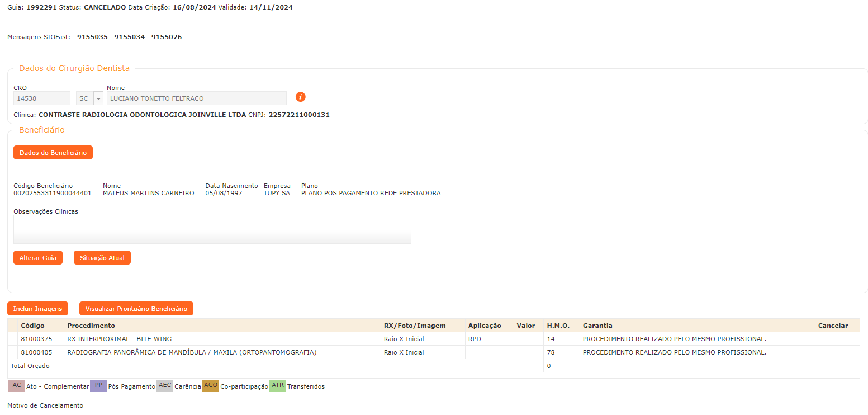This screenshot has width=868, height=415.
Task: Click the CNPJ number 22572211000131
Action: point(299,115)
